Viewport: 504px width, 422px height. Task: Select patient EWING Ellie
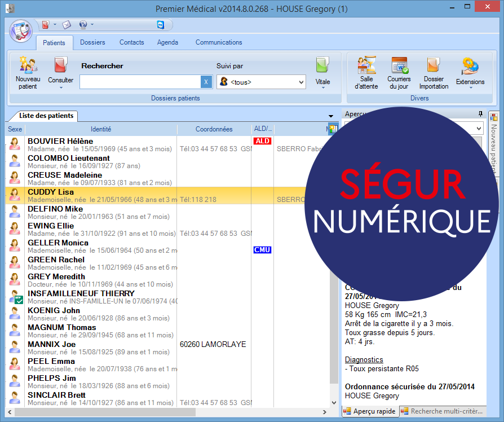(167, 229)
